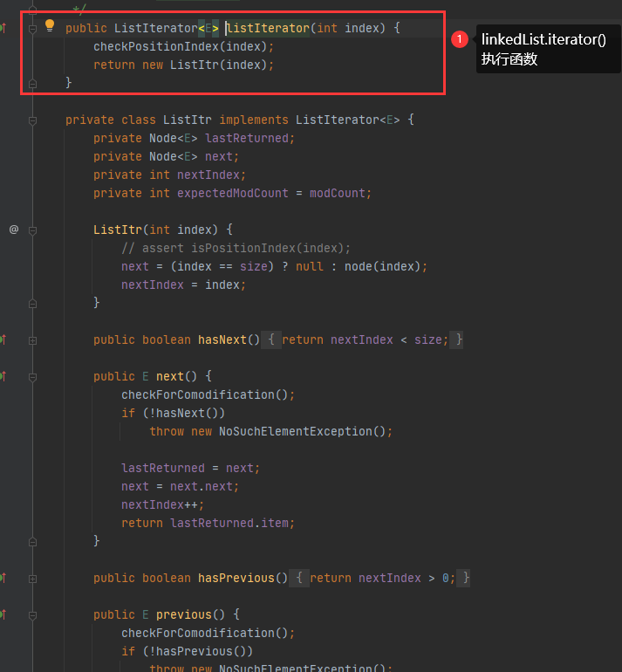Viewport: 622px width, 672px height.
Task: Expand the folded hasPrevious() method
Action: pyautogui.click(x=32, y=579)
